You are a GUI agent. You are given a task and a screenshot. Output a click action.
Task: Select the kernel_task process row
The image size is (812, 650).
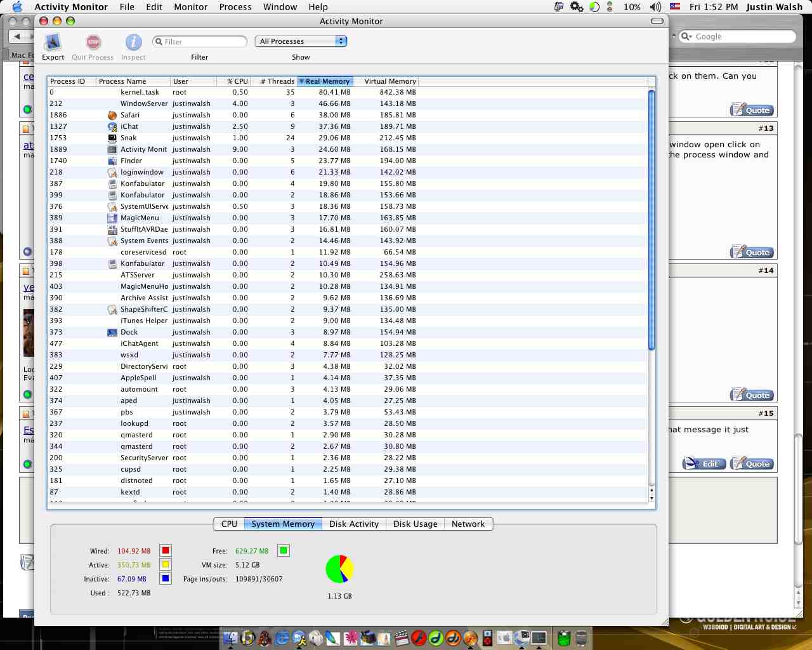coord(348,93)
